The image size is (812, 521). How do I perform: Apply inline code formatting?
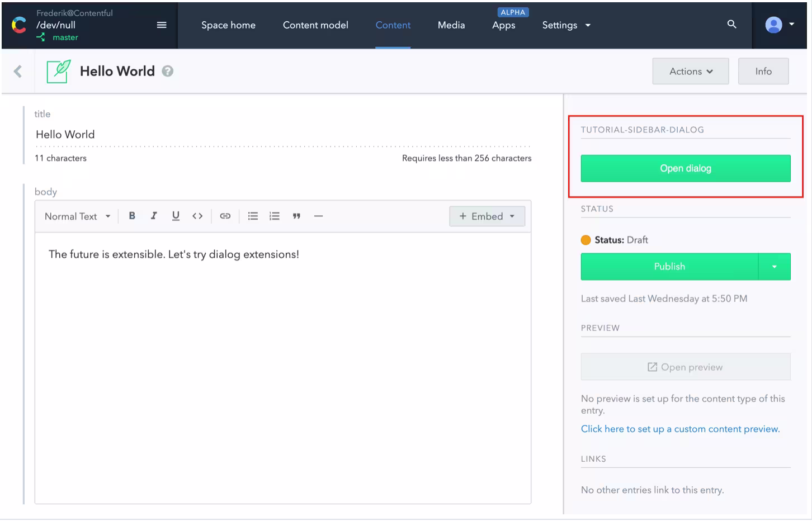coord(197,216)
